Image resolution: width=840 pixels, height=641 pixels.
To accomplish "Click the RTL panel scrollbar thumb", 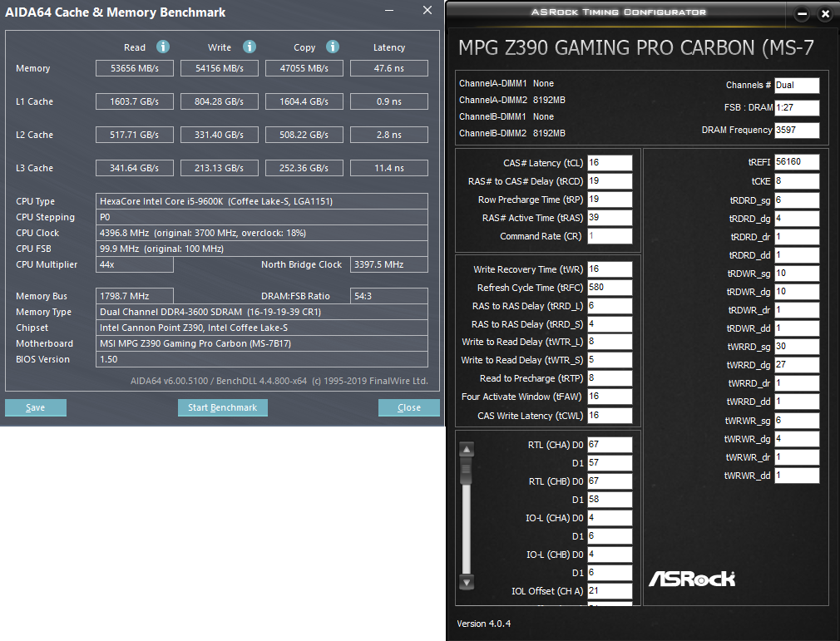I will point(467,471).
